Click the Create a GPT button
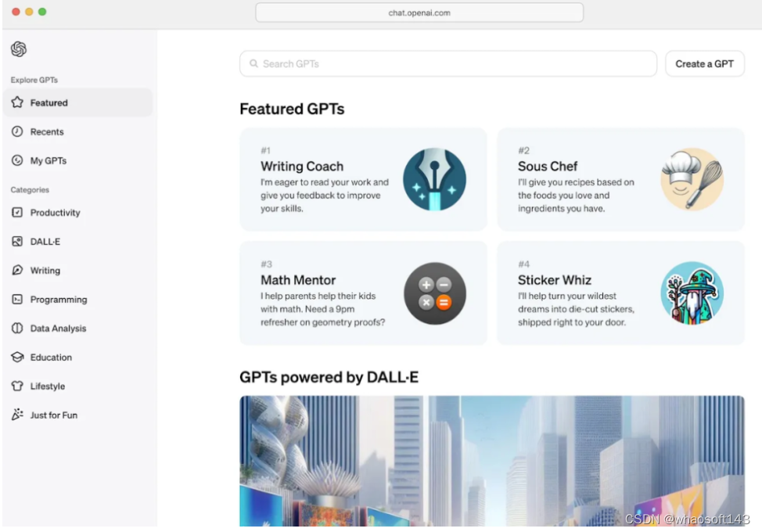 (704, 63)
